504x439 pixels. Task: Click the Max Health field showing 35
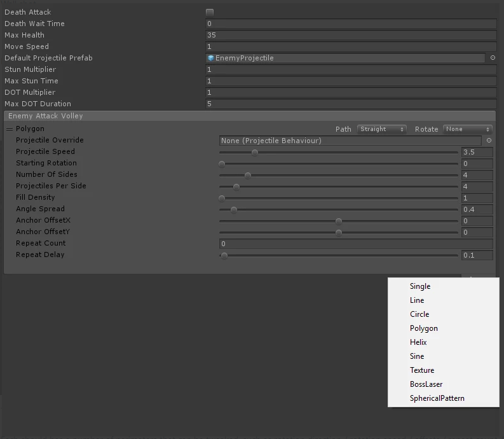(x=351, y=35)
